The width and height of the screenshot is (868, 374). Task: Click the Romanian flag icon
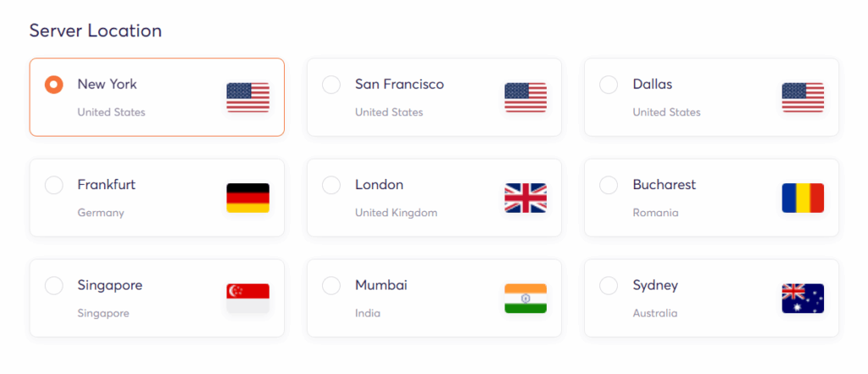pos(803,198)
